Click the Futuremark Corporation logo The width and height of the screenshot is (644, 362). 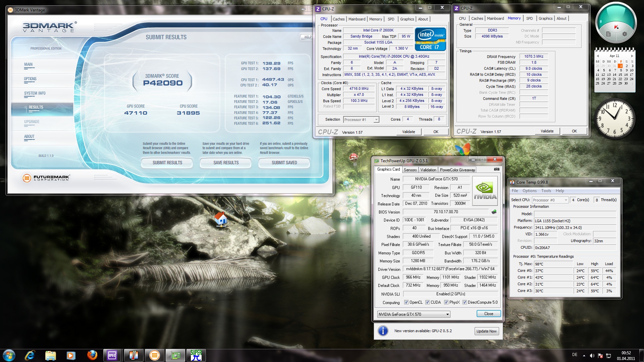point(46,178)
